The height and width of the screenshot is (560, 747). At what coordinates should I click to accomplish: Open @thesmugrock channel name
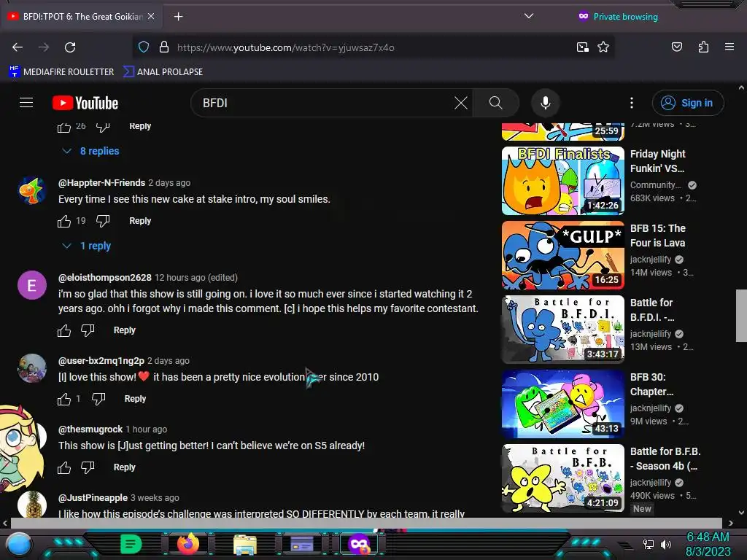pyautogui.click(x=90, y=429)
